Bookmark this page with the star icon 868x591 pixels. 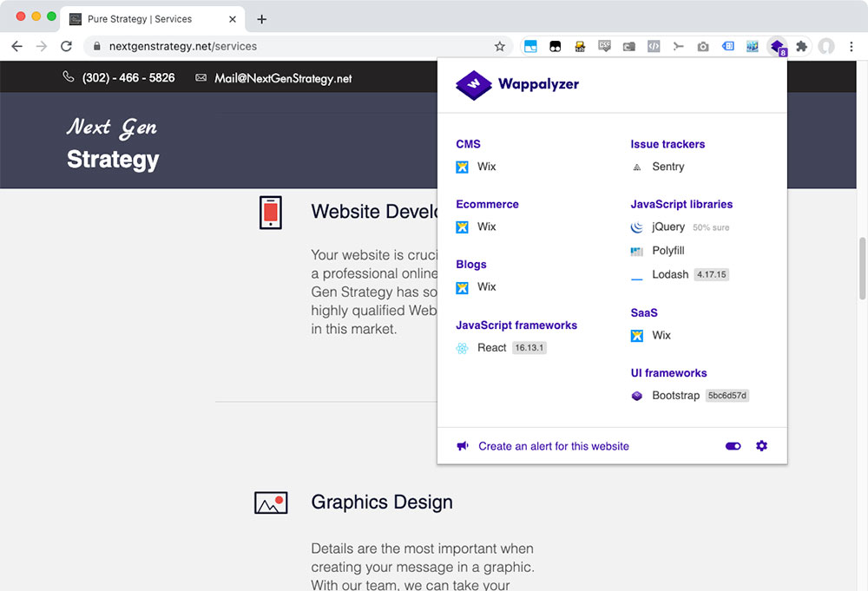pos(500,47)
